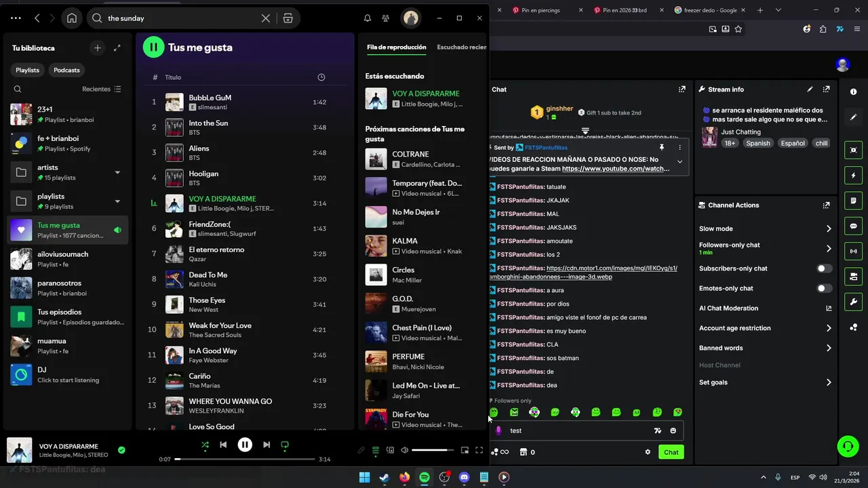This screenshot has height=488, width=868.
Task: Clear the Spotify search field
Action: coord(266,18)
